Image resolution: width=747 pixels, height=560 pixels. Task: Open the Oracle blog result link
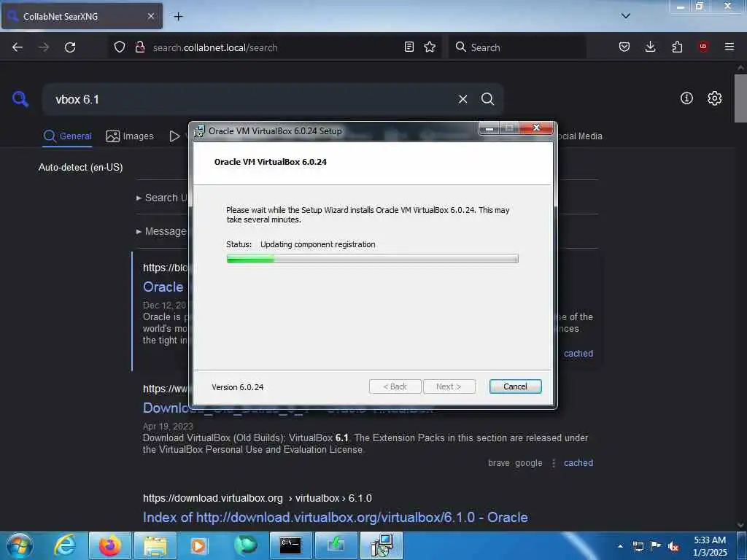coord(163,287)
